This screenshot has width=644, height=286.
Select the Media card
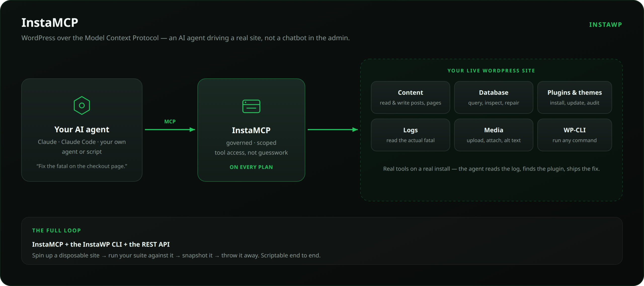(x=494, y=135)
